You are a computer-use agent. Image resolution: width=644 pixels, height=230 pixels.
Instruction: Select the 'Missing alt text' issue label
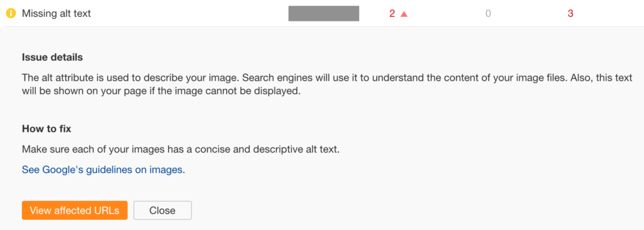click(56, 14)
